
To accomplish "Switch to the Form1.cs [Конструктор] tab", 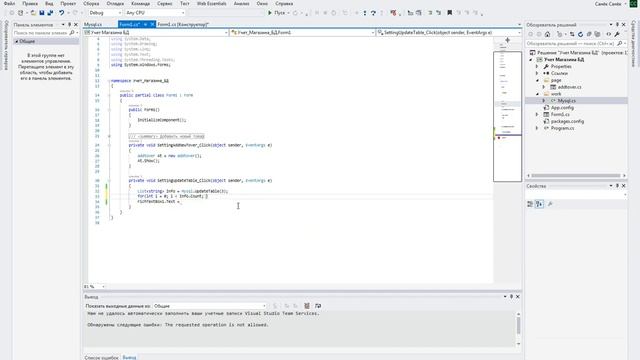I will [183, 24].
